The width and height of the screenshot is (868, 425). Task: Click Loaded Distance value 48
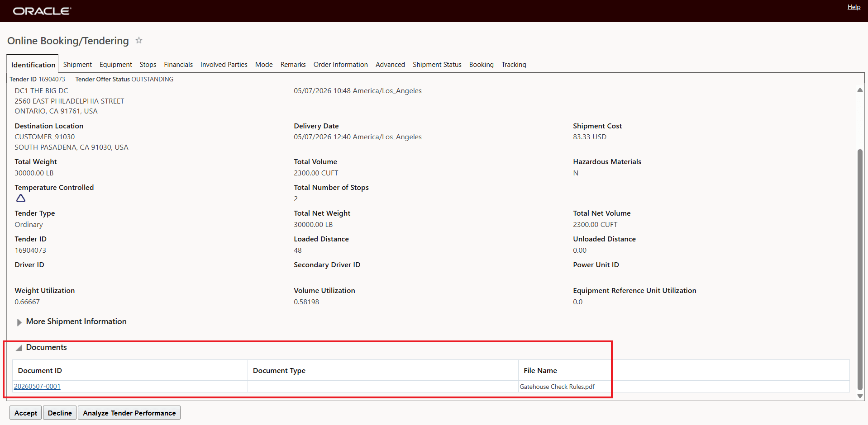298,250
